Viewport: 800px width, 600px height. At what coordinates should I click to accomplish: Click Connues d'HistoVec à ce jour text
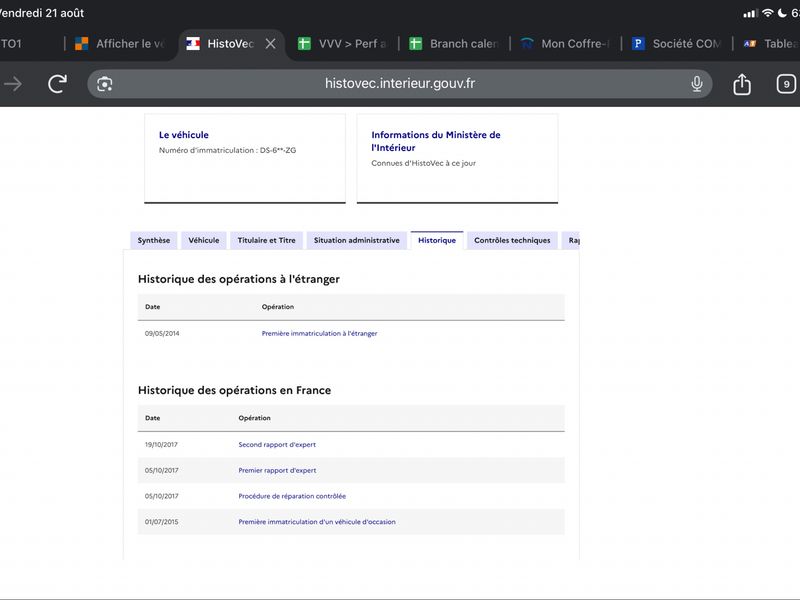click(423, 163)
